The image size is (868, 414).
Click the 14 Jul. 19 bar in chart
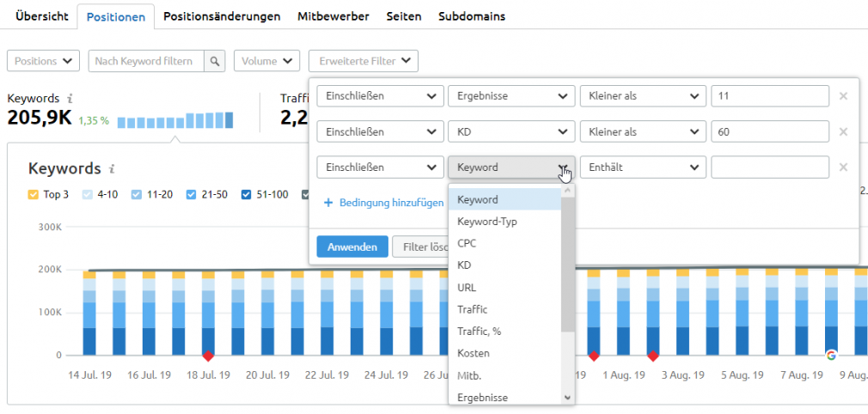[x=89, y=313]
